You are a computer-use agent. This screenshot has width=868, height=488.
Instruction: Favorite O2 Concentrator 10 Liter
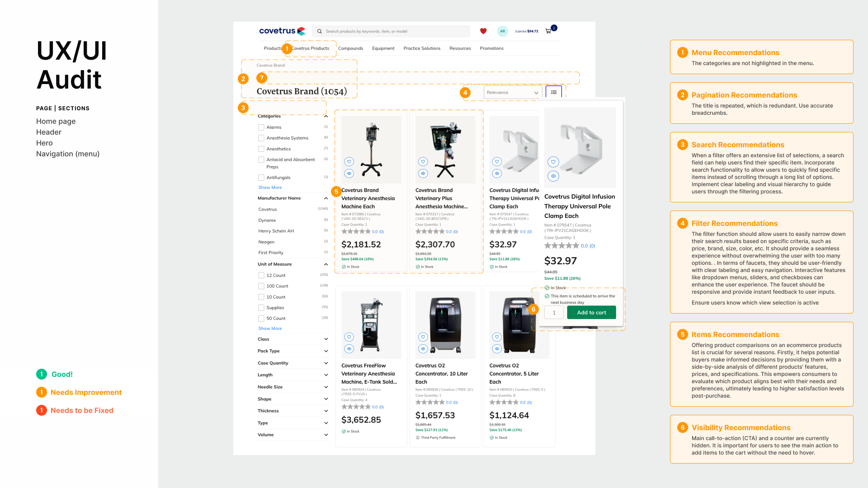[423, 337]
